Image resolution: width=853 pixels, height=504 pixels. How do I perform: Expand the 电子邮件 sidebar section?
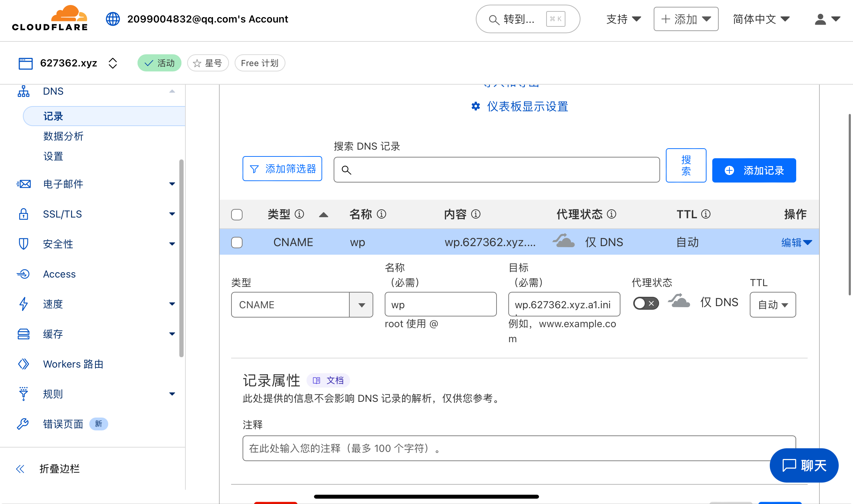point(172,184)
